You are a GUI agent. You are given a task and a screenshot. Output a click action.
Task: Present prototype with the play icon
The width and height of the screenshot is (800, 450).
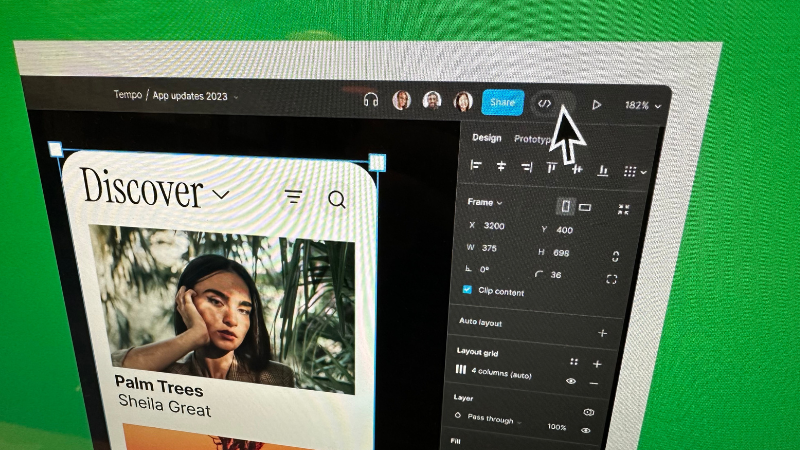pyautogui.click(x=596, y=105)
